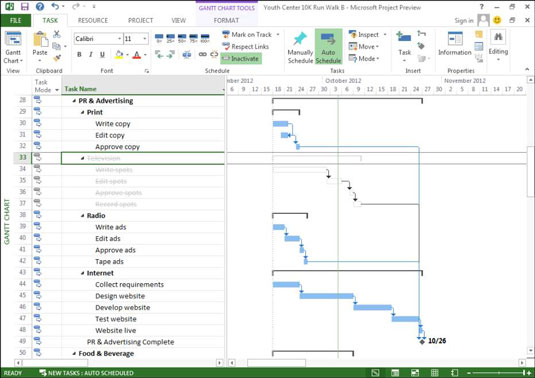Click the Cut scissors icon
Viewport: 535px width, 378px height.
point(57,34)
